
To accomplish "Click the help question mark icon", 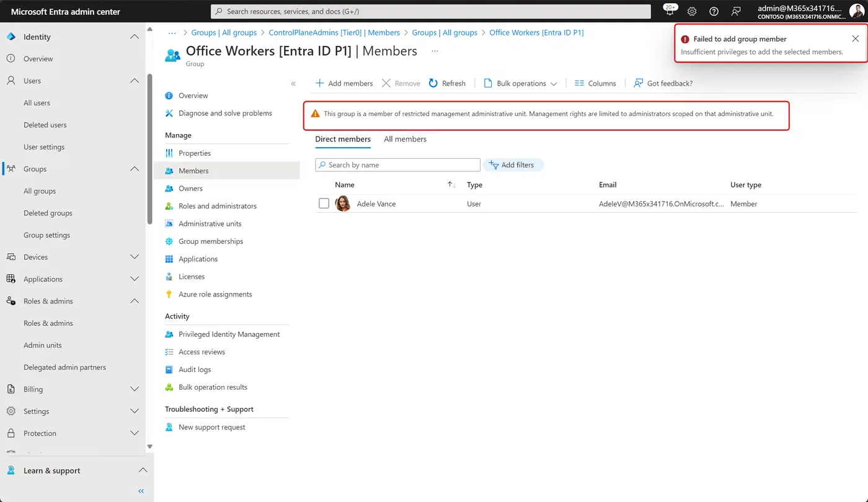I will click(714, 11).
